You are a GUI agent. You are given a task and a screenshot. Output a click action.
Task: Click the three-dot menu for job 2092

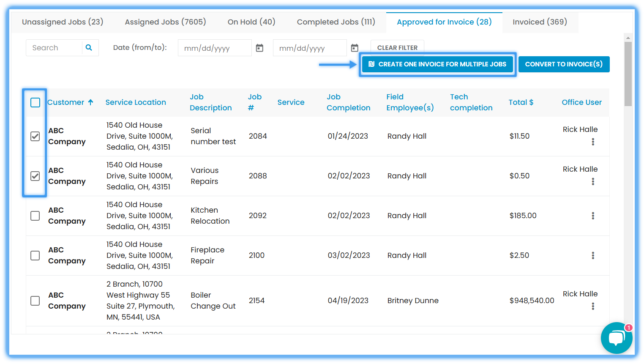593,216
